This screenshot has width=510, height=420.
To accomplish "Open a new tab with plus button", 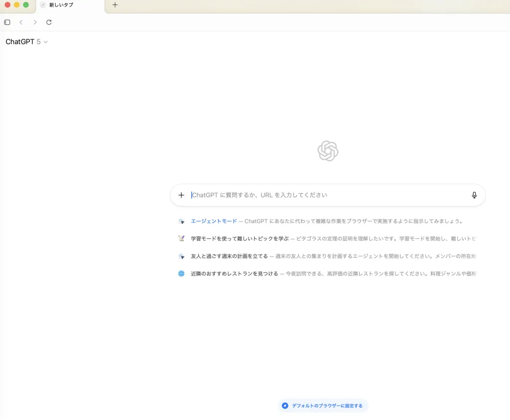I will click(115, 5).
